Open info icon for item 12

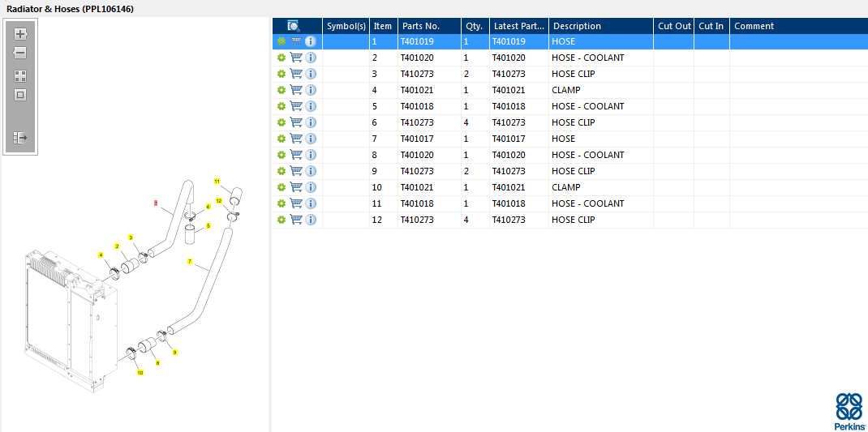pyautogui.click(x=311, y=220)
